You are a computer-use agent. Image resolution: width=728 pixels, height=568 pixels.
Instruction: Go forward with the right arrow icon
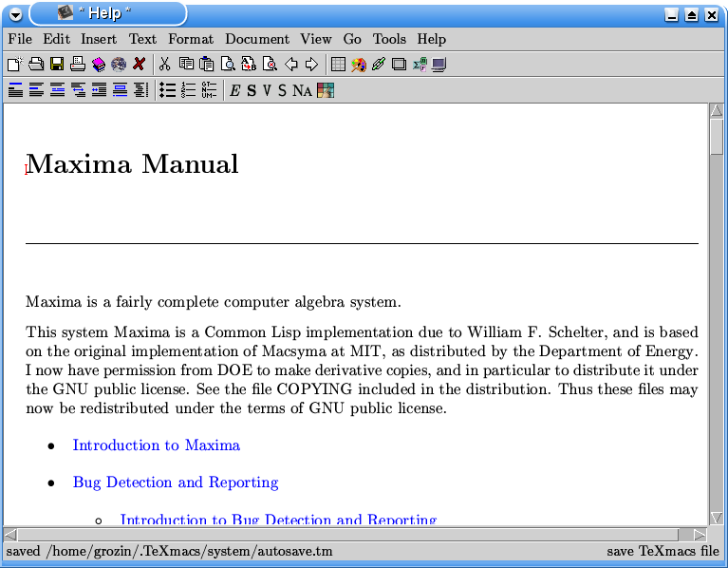click(x=311, y=64)
